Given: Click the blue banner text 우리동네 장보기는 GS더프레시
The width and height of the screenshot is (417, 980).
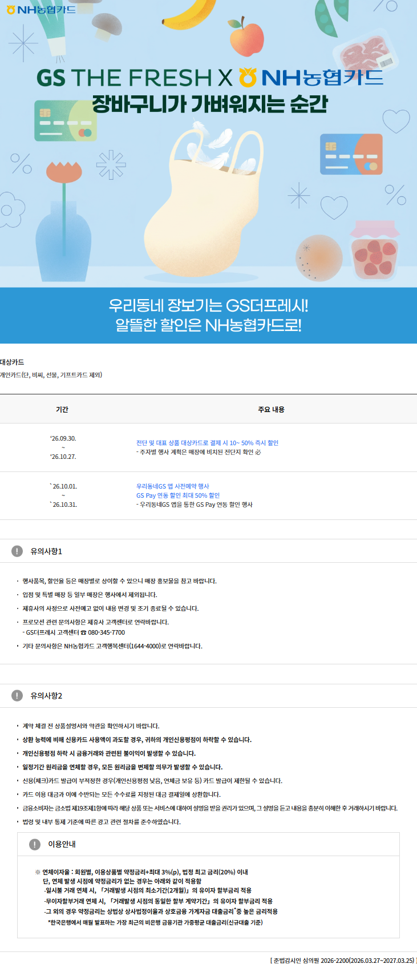Looking at the screenshot, I should coord(209,305).
